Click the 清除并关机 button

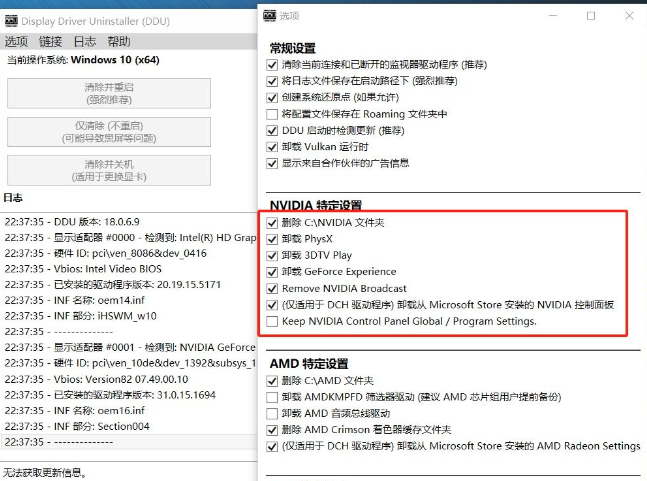coord(109,170)
